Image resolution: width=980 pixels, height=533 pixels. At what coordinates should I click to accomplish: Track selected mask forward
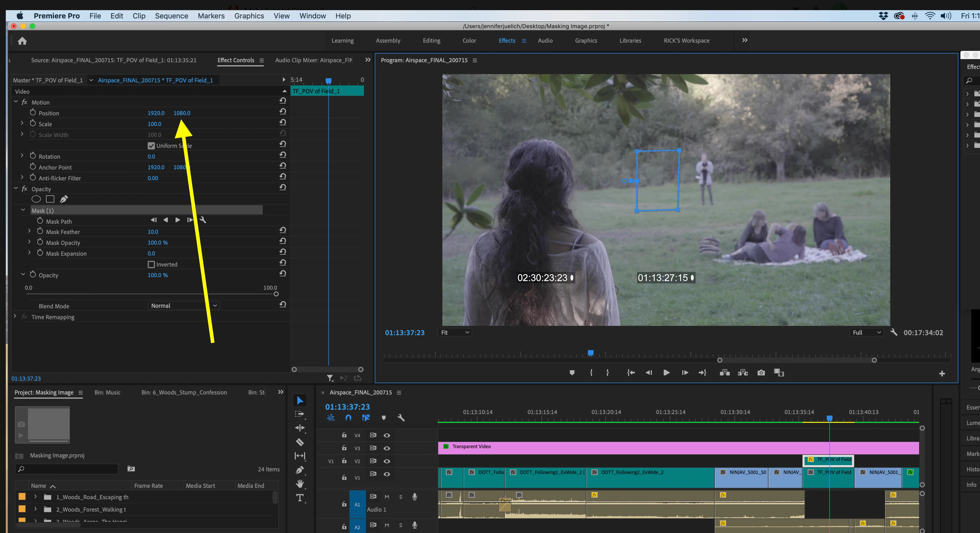[x=178, y=220]
